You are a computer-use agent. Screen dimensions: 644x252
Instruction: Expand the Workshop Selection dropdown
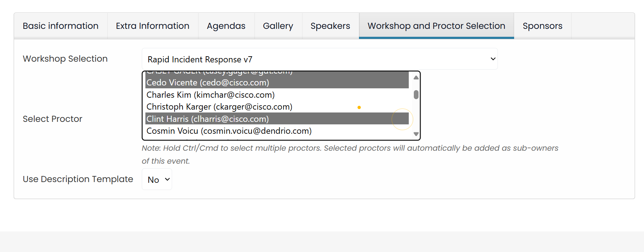click(320, 59)
